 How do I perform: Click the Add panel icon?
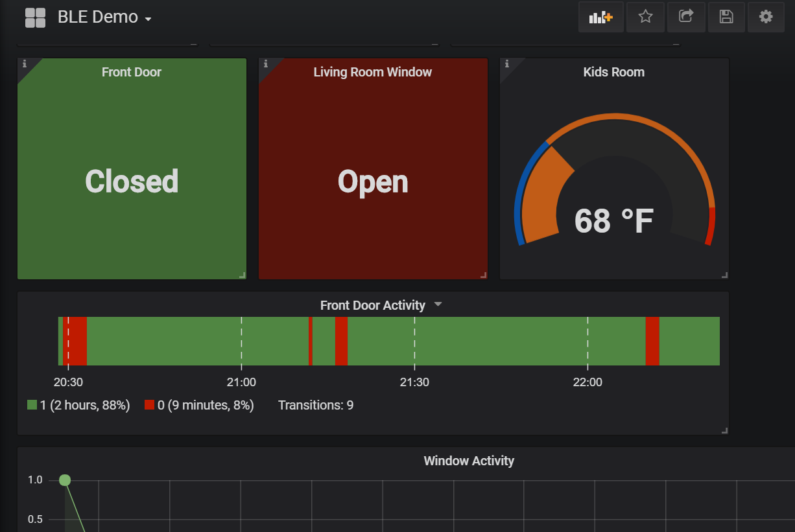pyautogui.click(x=600, y=17)
